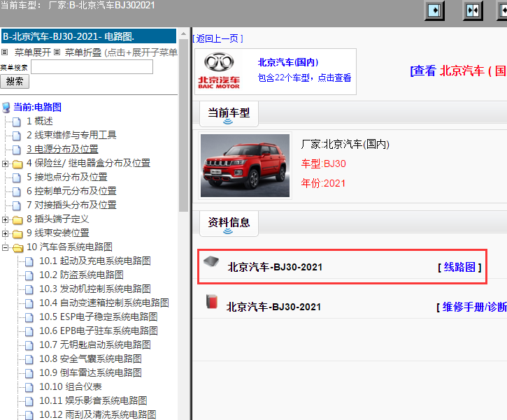Image resolution: width=507 pixels, height=420 pixels.
Task: Click 北京汽车-BJ30-2021 title in 线路图 row
Action: point(275,267)
